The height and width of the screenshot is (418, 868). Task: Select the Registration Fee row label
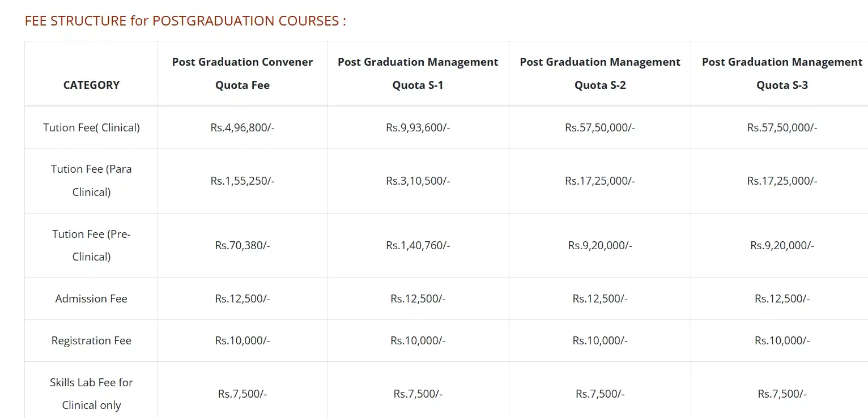tap(91, 340)
